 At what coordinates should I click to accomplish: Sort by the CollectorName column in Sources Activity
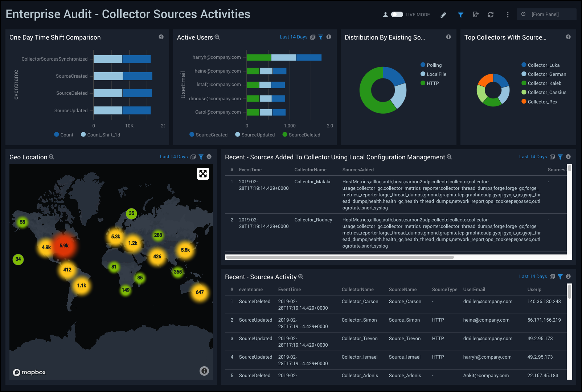click(357, 290)
